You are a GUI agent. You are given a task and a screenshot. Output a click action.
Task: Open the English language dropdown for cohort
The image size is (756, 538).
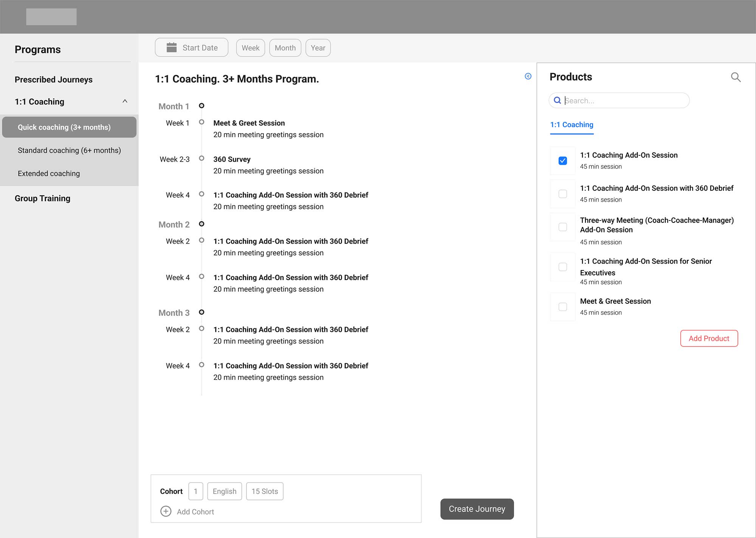click(x=225, y=491)
